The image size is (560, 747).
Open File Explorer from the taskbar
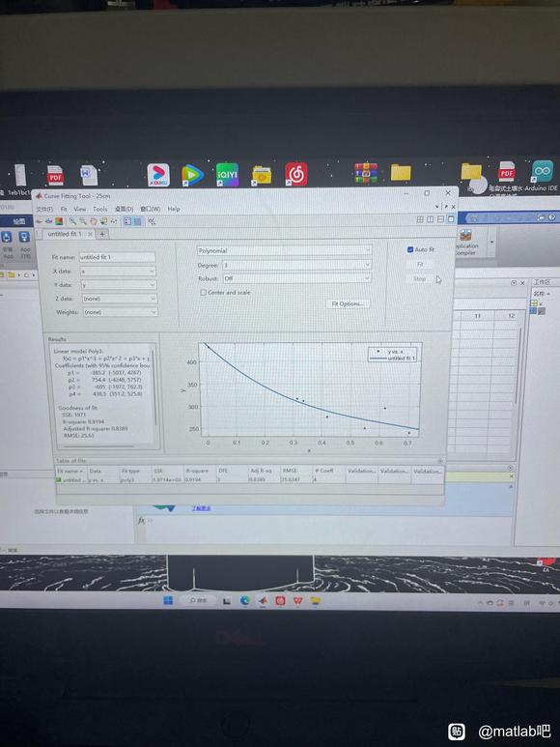[315, 601]
